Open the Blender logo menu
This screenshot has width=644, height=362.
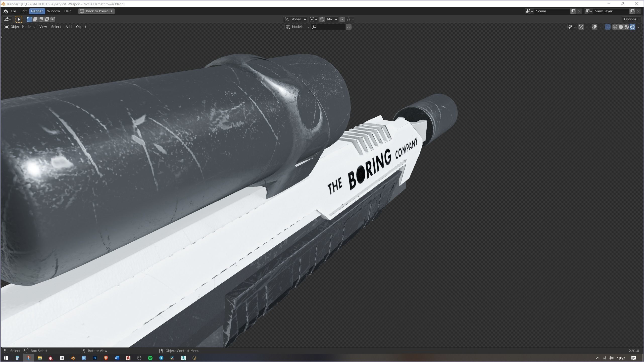click(x=6, y=11)
